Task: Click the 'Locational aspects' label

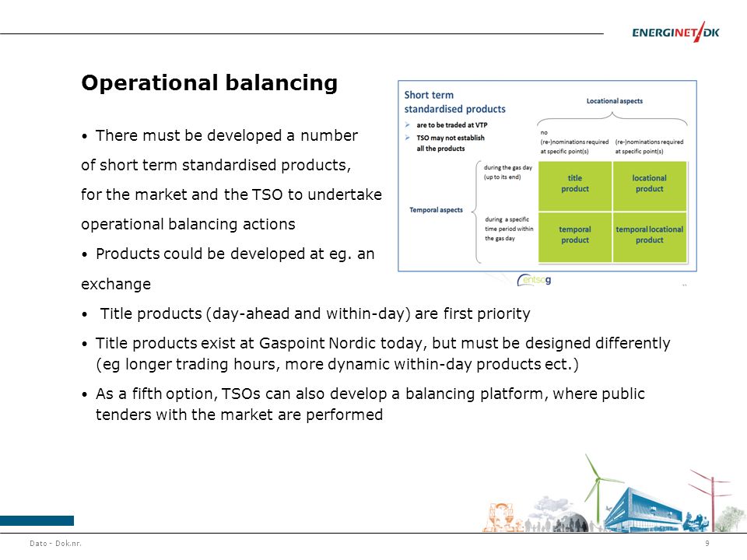Action: tap(614, 101)
